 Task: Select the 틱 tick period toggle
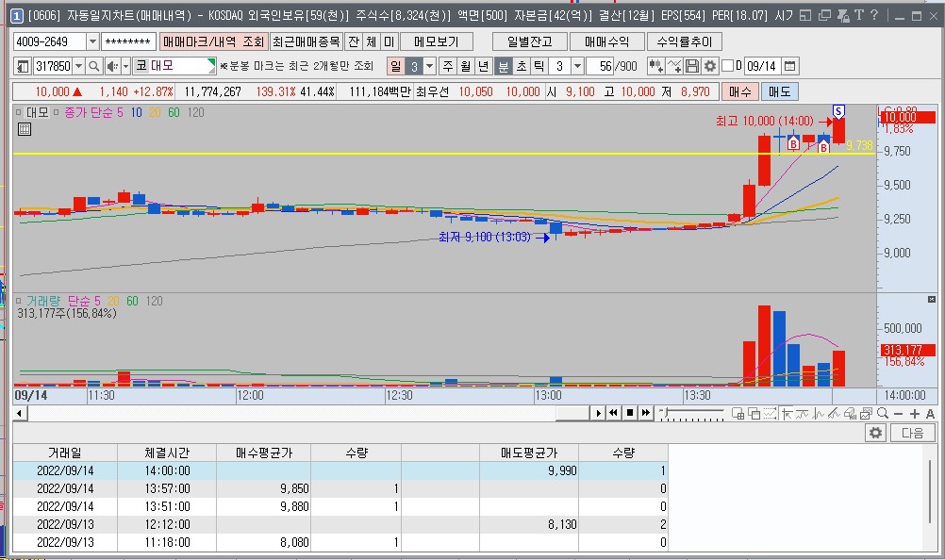(539, 66)
